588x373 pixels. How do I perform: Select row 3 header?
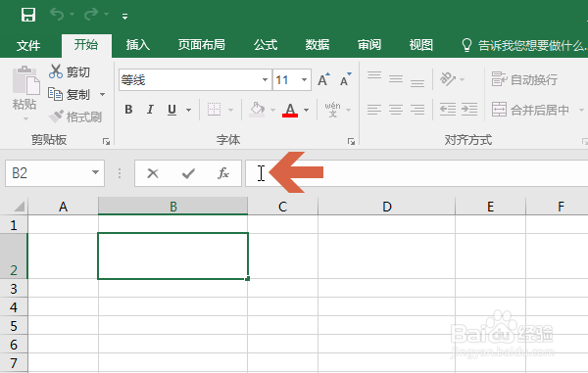[x=14, y=289]
